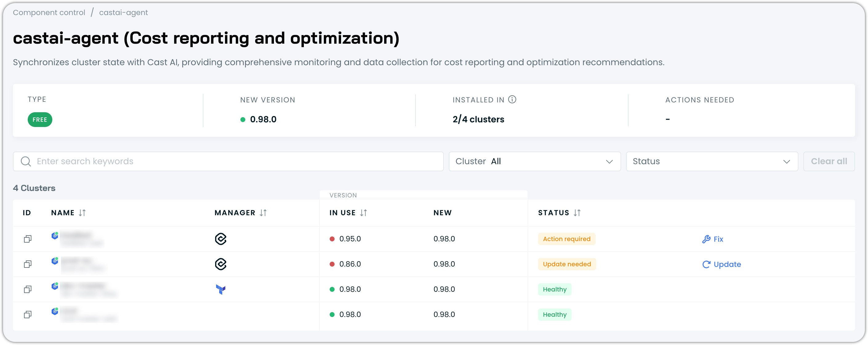Copy cluster ID in the 0.95.0 row

click(x=28, y=239)
